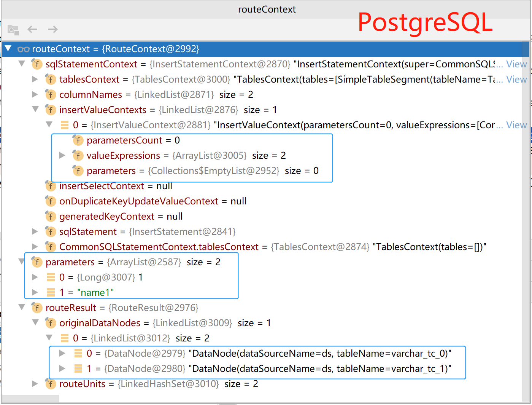Expand the tablesContext node
The height and width of the screenshot is (405, 532).
(x=35, y=79)
